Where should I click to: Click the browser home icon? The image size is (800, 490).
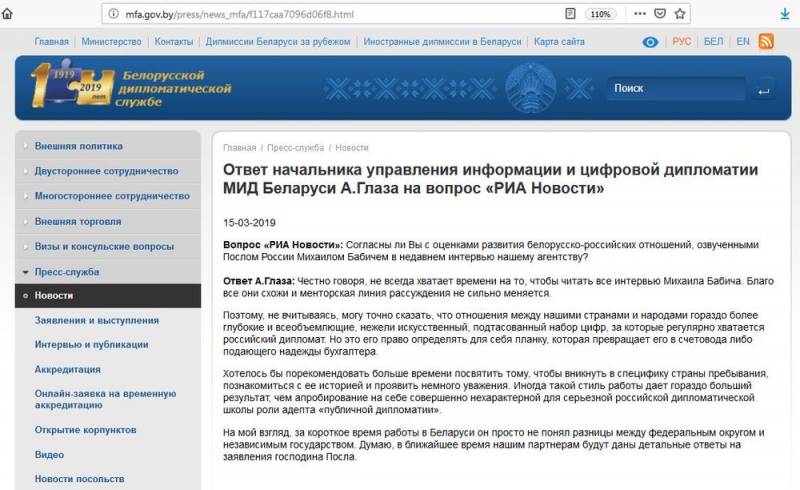[7, 14]
